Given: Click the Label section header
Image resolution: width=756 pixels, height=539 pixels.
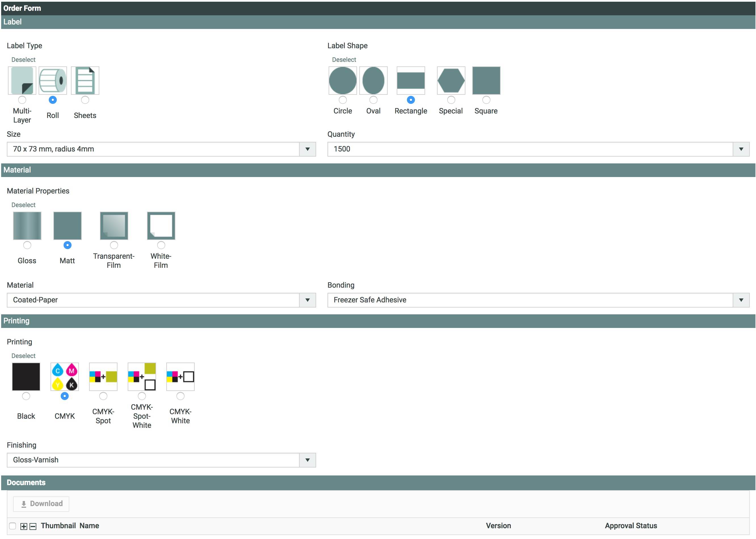Looking at the screenshot, I should (378, 22).
